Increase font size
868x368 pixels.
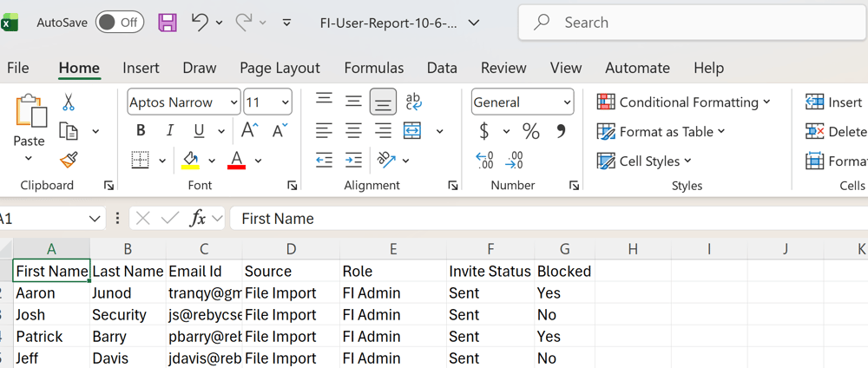click(250, 131)
